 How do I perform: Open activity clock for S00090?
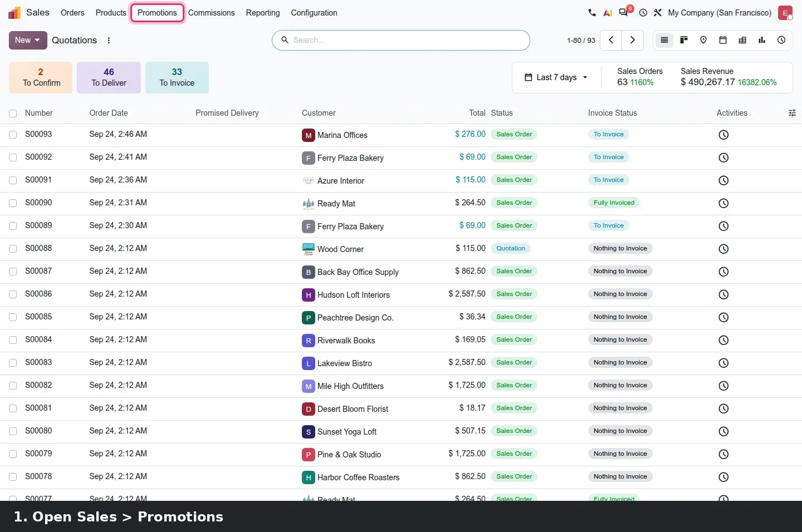pos(723,203)
